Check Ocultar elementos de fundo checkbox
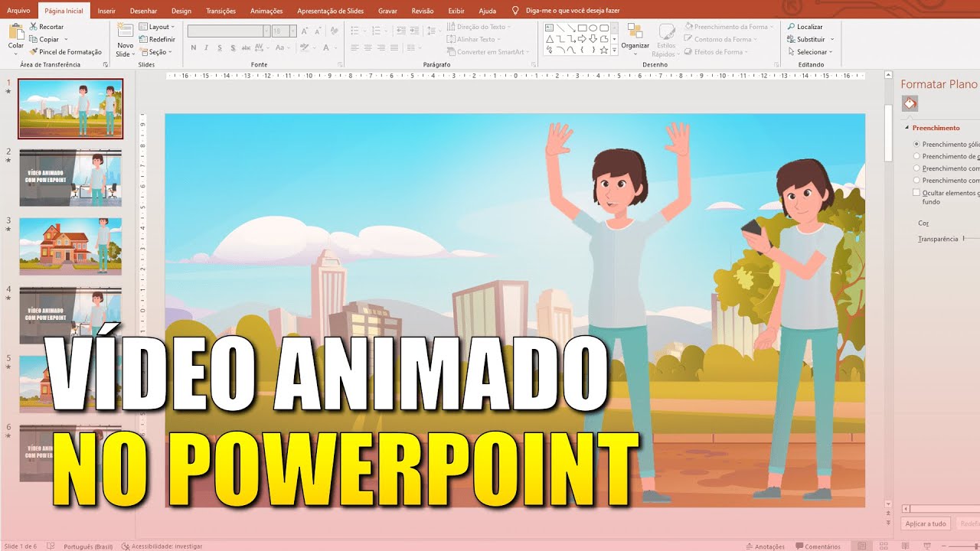 (x=916, y=193)
